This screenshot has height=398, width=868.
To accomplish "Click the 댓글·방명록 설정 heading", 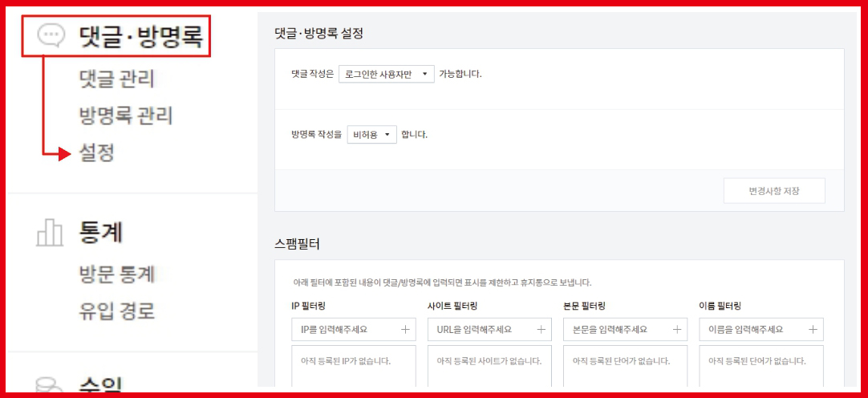I will 318,33.
